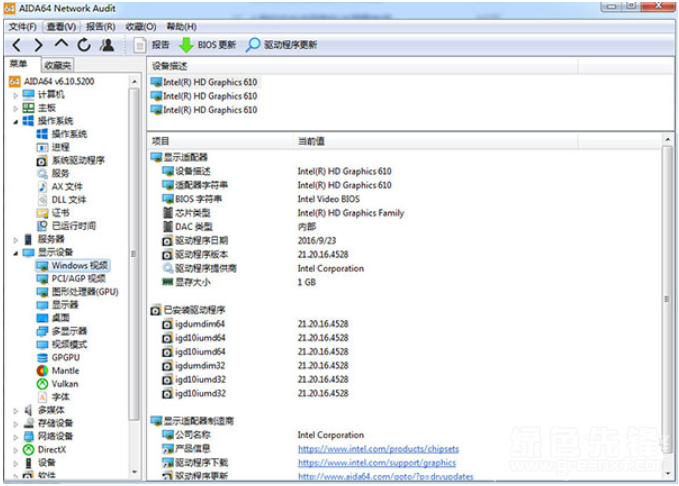Expand the DirectX tree node

point(16,450)
